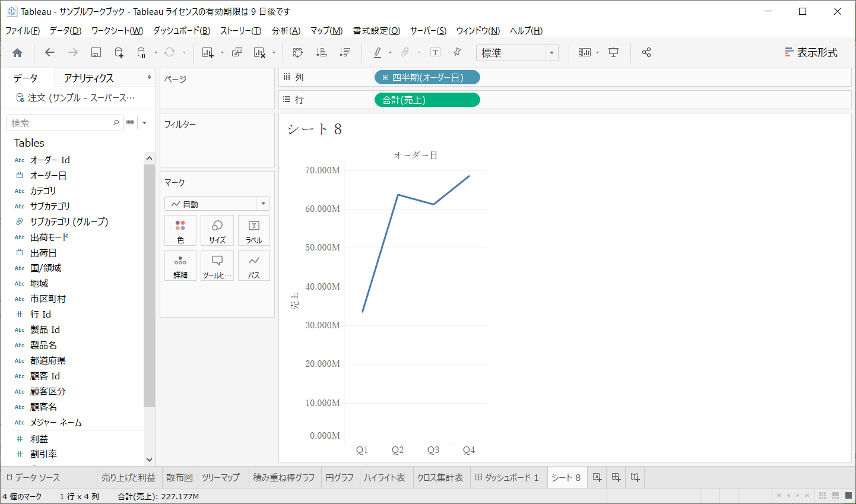Screen dimensions: 856x504
Task: Swap rows and columns icon
Action: 298,53
